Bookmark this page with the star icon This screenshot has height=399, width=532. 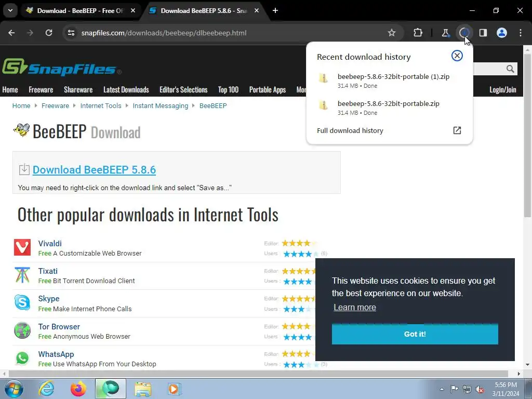pyautogui.click(x=392, y=33)
